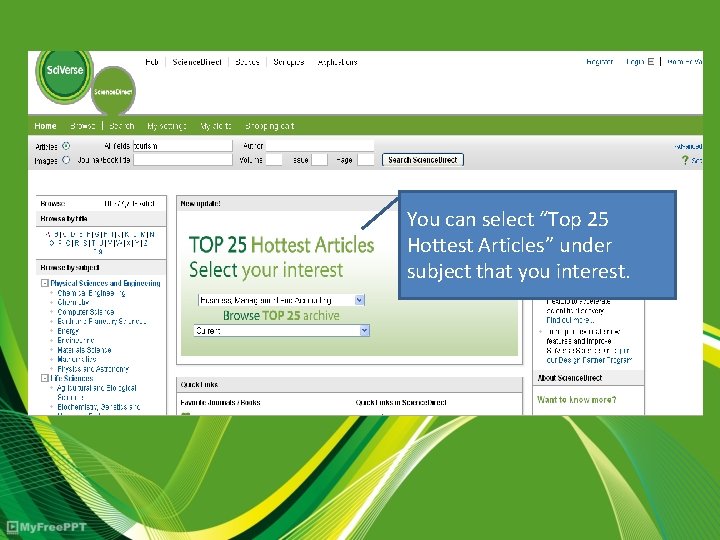720x540 pixels.
Task: Click ScienceDirect in top product bar
Action: [197, 62]
